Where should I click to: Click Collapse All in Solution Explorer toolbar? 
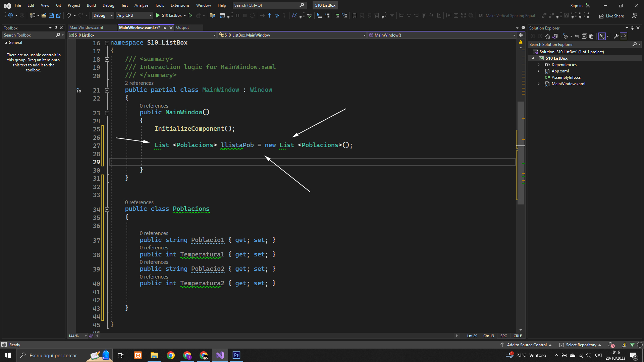coord(584,36)
